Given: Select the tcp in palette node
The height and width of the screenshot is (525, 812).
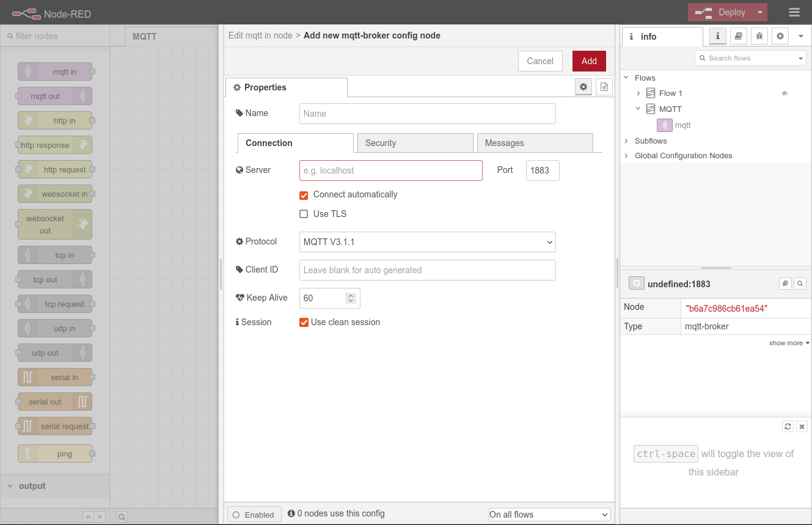Looking at the screenshot, I should [x=55, y=255].
